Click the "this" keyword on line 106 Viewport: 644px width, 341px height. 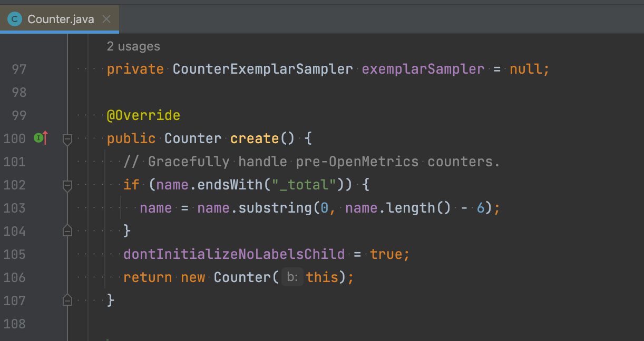(x=322, y=277)
